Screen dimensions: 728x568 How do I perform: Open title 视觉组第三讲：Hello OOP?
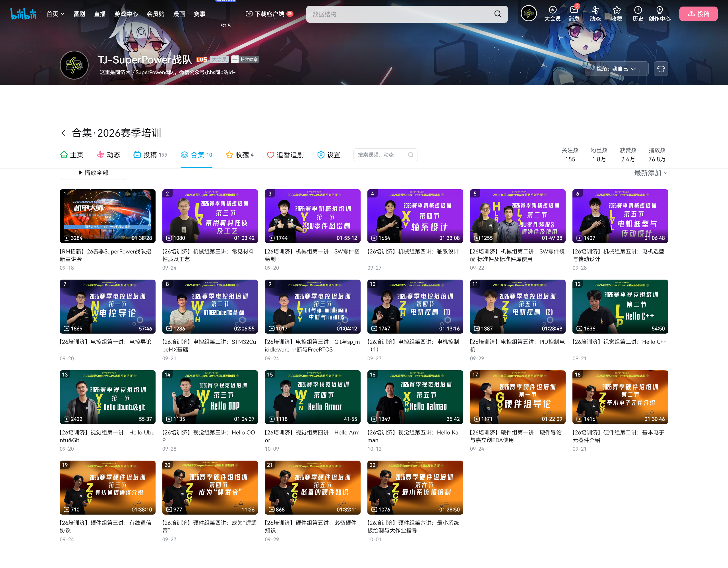click(210, 436)
